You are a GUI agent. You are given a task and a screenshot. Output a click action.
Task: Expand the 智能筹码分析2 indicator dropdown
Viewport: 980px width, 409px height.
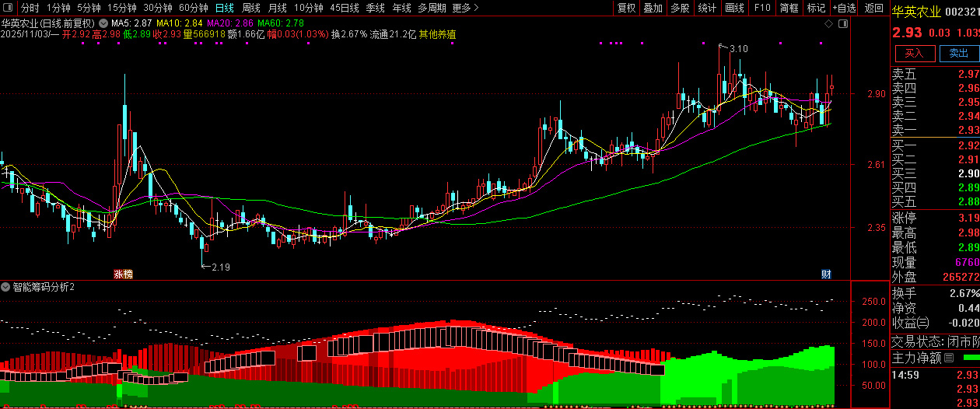pos(5,287)
